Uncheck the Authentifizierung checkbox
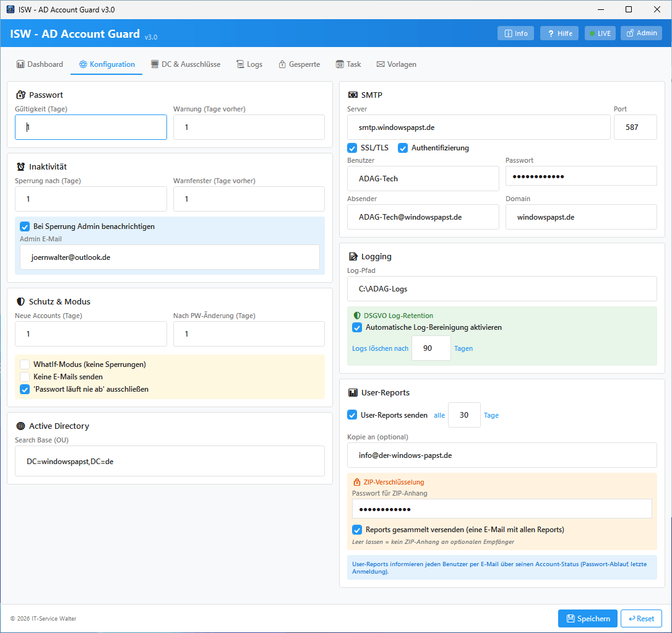The width and height of the screenshot is (672, 633). (x=403, y=148)
